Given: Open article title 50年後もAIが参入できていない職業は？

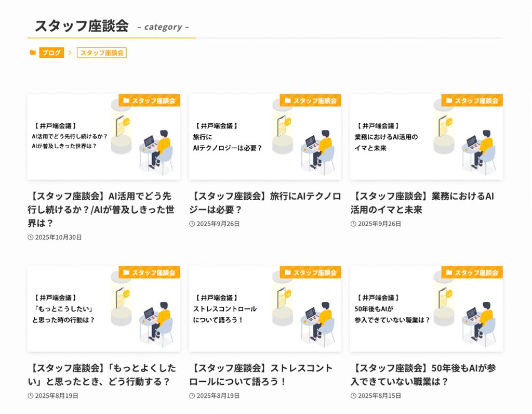Looking at the screenshot, I should pos(423,374).
